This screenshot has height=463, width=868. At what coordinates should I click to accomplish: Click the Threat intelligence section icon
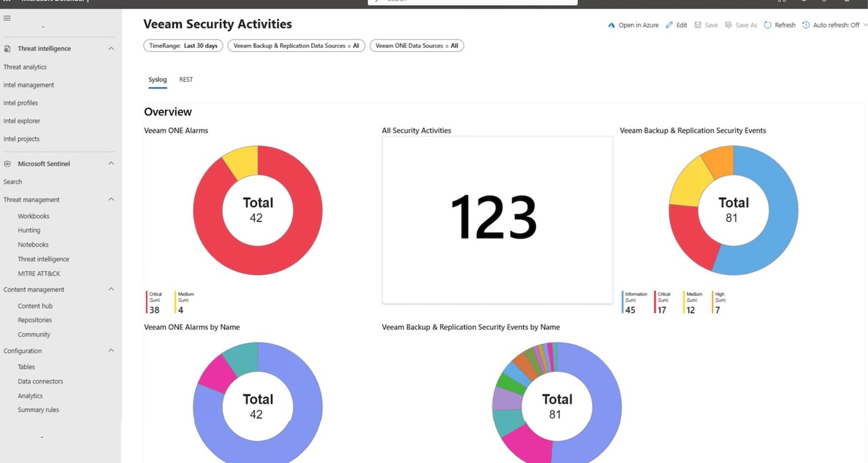click(x=8, y=49)
